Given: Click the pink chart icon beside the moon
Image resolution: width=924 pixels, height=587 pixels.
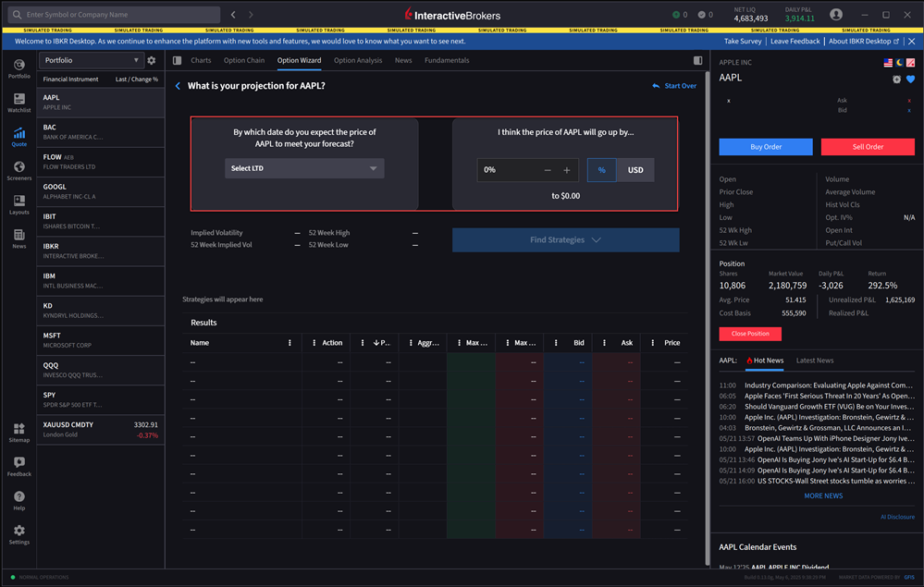Looking at the screenshot, I should point(910,63).
